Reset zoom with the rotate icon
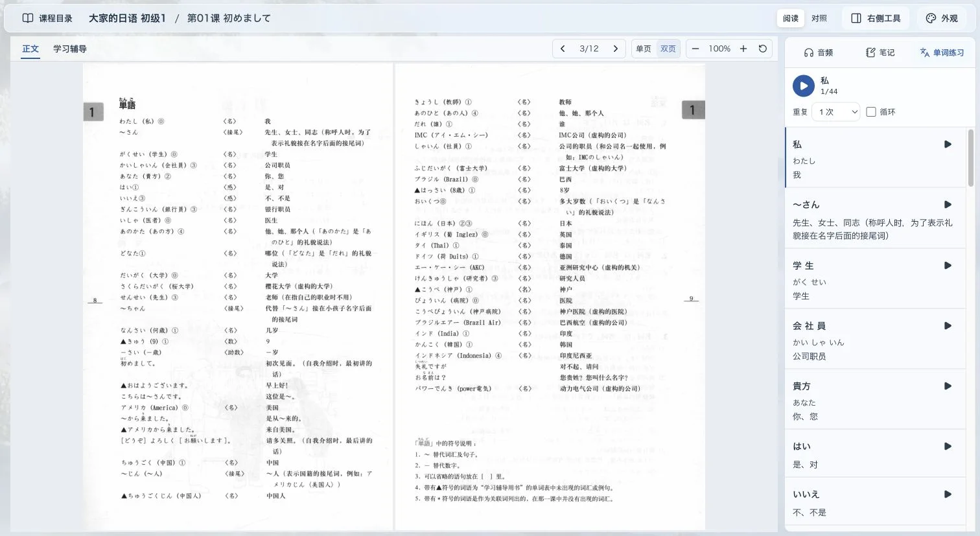Viewport: 980px width, 536px height. tap(763, 49)
